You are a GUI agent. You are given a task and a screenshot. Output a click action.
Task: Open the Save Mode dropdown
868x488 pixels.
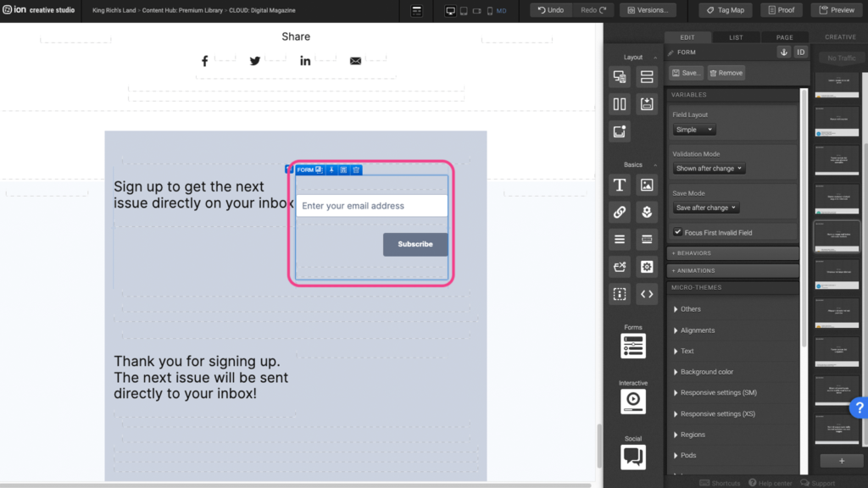point(705,208)
